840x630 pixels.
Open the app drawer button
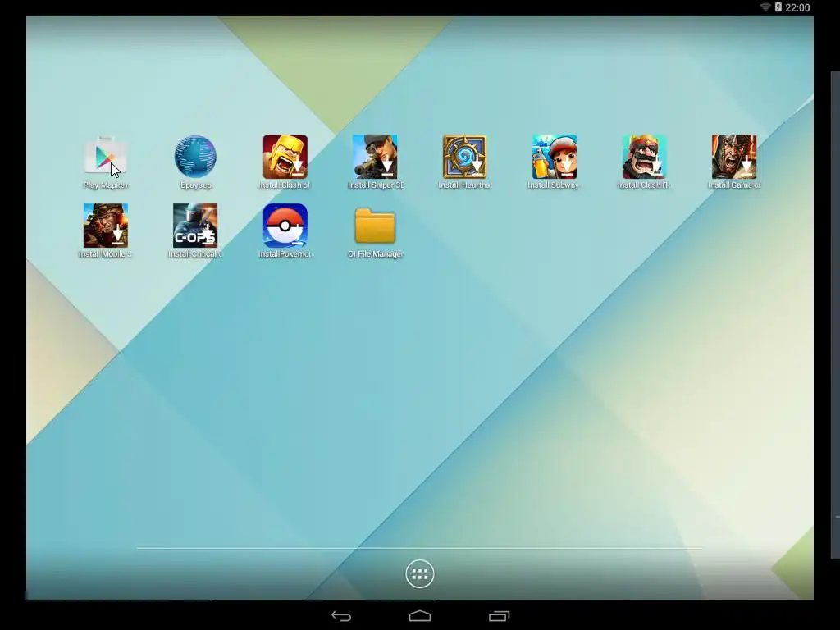[419, 573]
